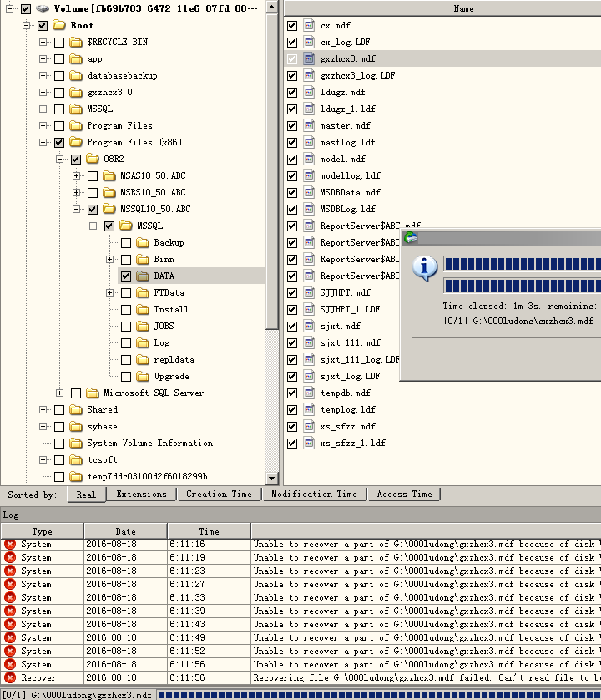Click the Root folder icon
The image size is (601, 700).
point(59,25)
